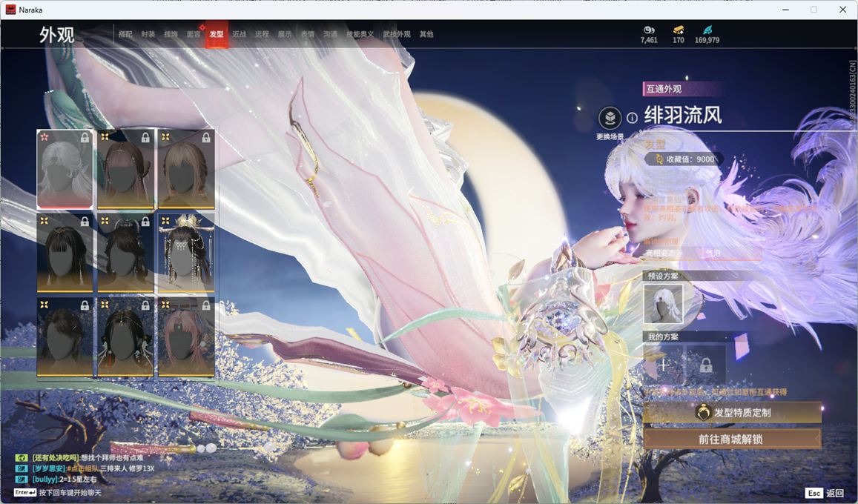
Task: Switch to the 搭配 tab
Action: point(125,34)
